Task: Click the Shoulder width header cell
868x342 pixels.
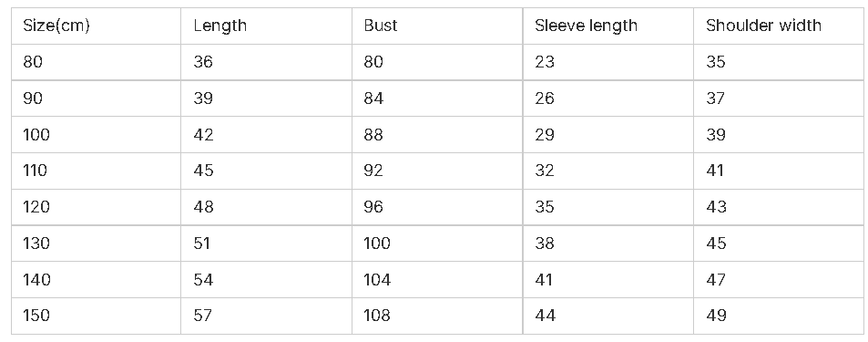Action: point(779,26)
